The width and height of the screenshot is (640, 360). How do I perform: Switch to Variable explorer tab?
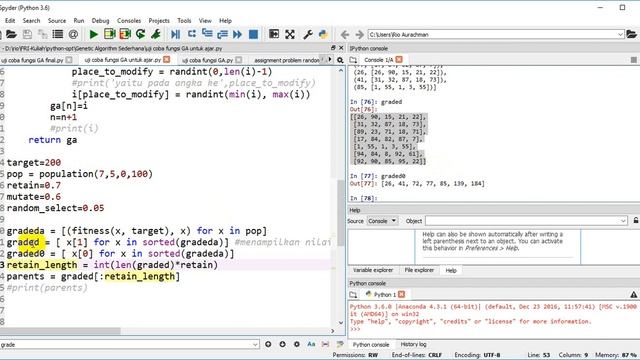tap(373, 270)
